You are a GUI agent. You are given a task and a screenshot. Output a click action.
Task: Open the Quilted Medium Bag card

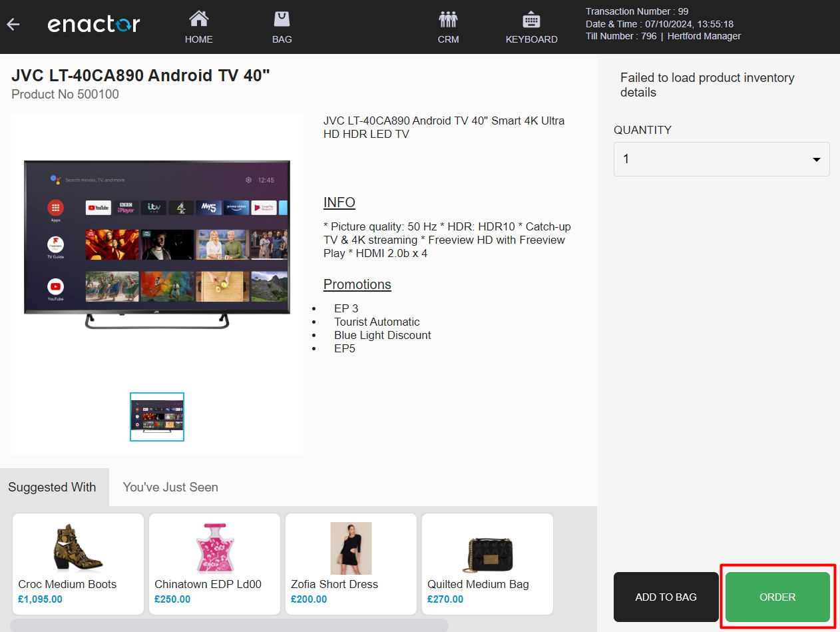(x=487, y=564)
